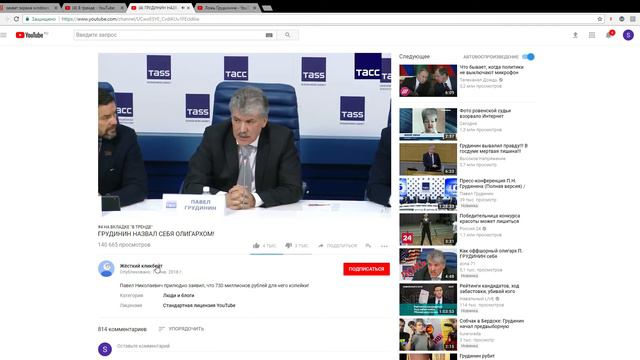Image resolution: width=640 pixels, height=360 pixels.
Task: Focus the YouTube search field
Action: (x=169, y=35)
